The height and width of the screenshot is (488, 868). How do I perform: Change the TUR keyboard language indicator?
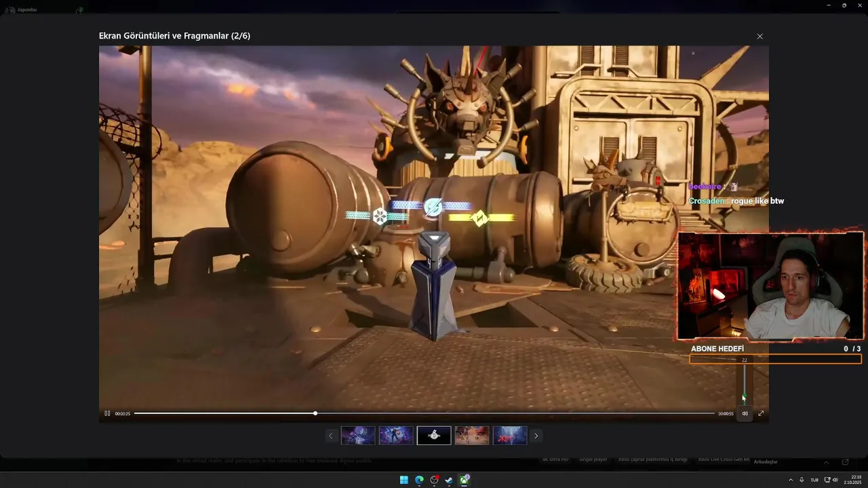pos(814,480)
